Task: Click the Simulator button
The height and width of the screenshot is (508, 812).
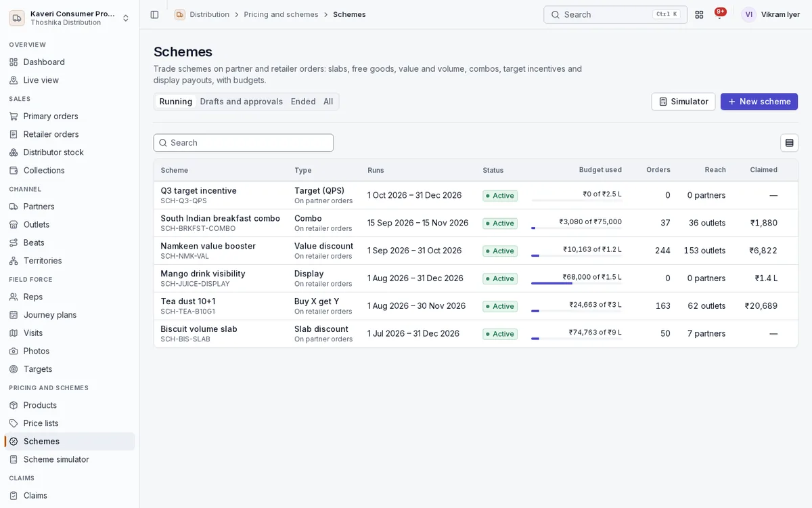Action: tap(683, 102)
